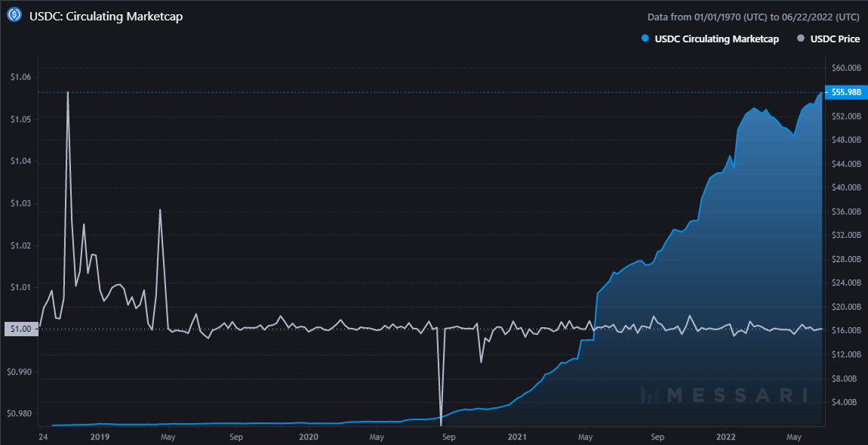Click the $44.00B right axis label
Image resolution: width=868 pixels, height=445 pixels.
846,163
